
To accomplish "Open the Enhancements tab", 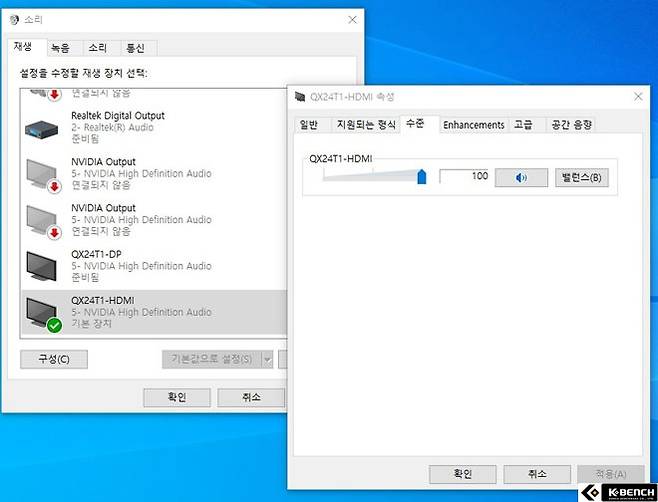I will coord(474,125).
